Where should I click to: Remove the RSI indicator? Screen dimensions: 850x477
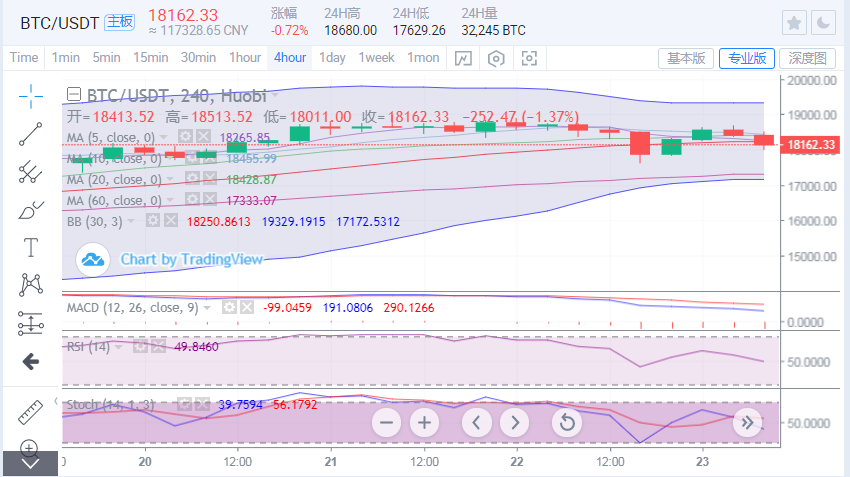[158, 346]
